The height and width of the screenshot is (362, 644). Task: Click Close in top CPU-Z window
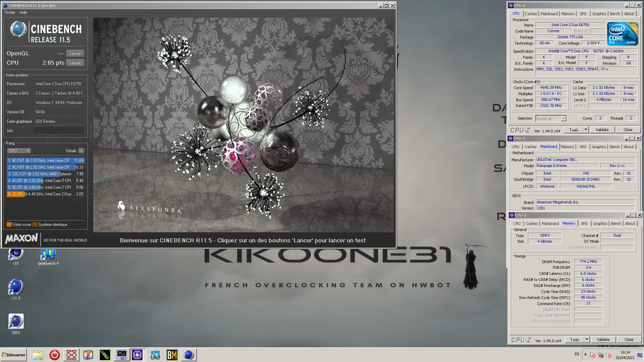628,130
